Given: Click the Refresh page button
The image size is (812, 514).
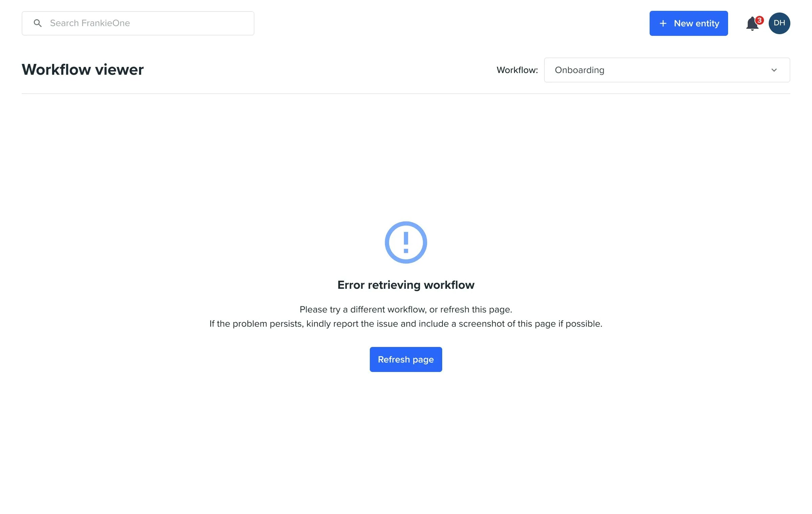Looking at the screenshot, I should [x=406, y=359].
